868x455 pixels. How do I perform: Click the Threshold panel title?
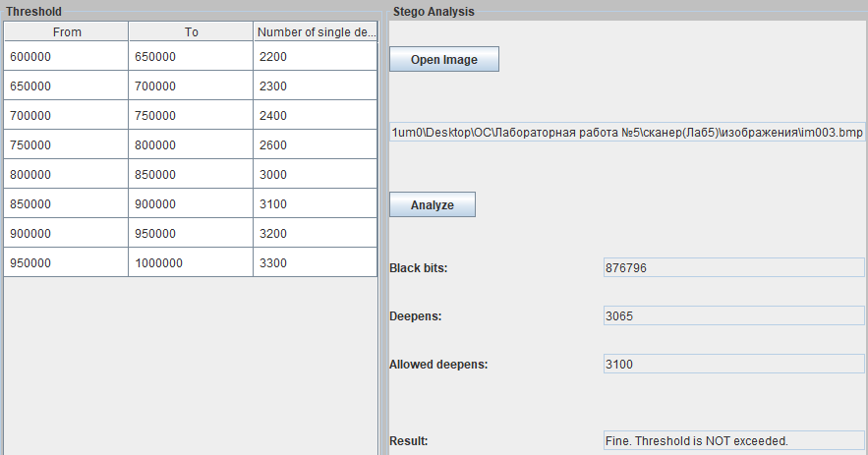point(33,11)
